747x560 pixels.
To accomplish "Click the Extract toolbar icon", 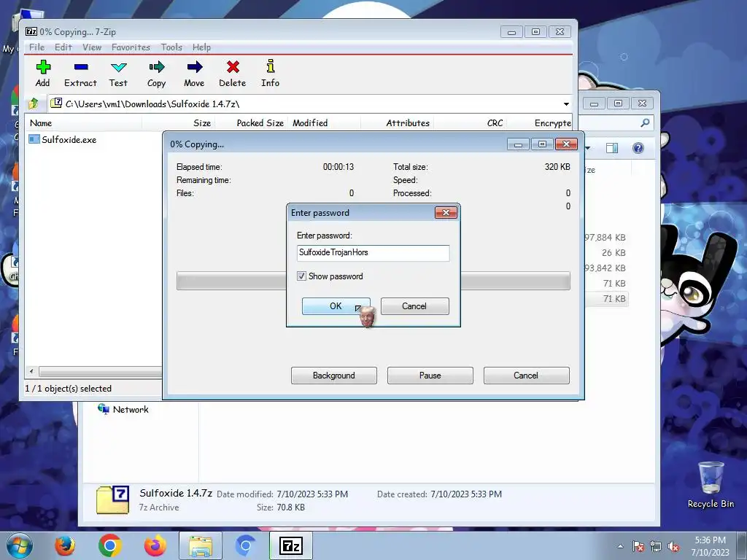I will 80,67.
